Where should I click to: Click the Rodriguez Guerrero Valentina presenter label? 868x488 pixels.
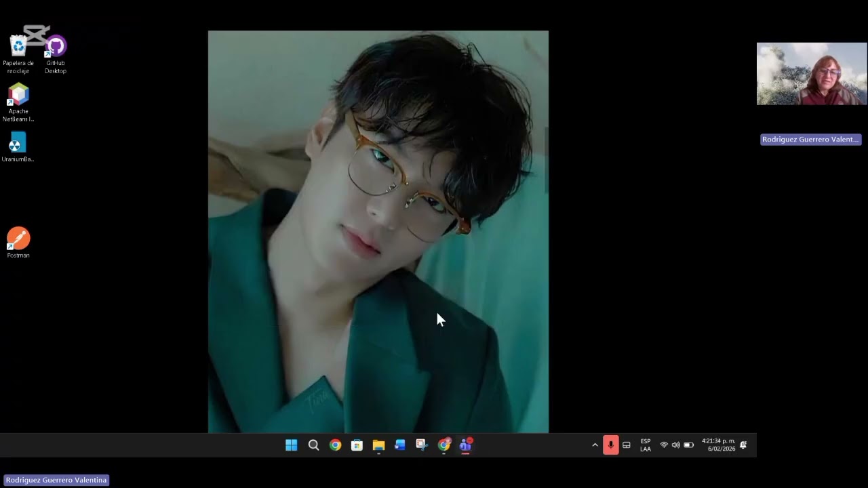click(x=56, y=480)
